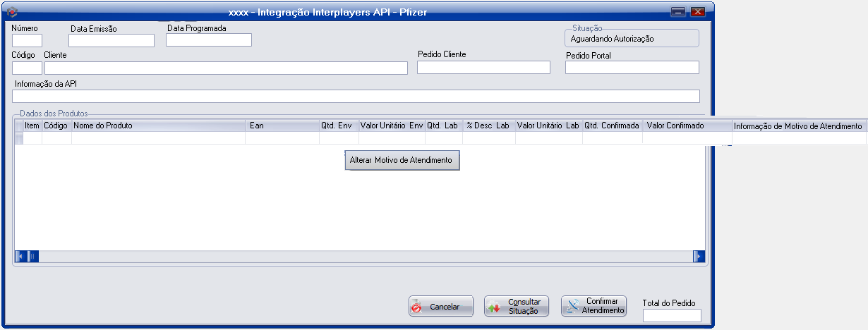Screen dimensions: 868x330
Task: Click the Data Programada field
Action: [208, 39]
